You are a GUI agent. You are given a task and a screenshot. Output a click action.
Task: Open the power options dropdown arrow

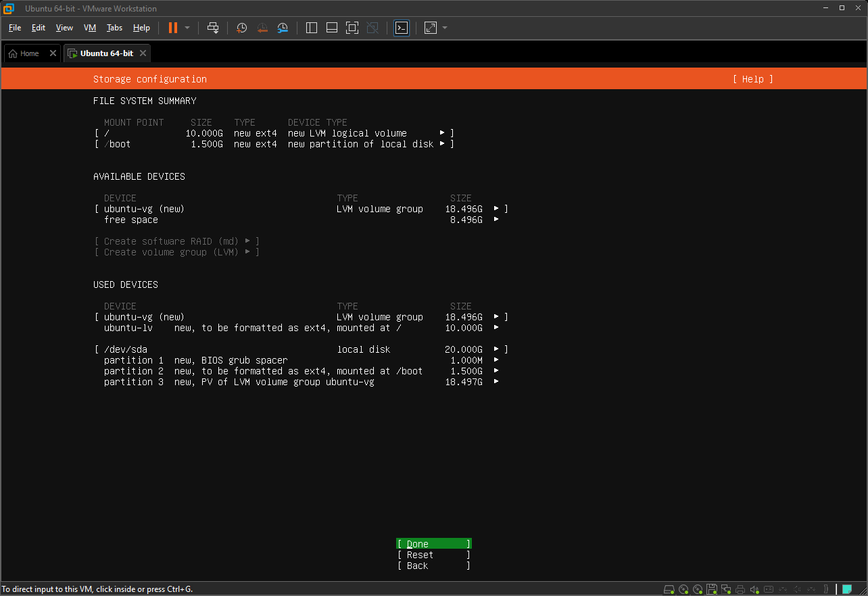click(x=187, y=28)
